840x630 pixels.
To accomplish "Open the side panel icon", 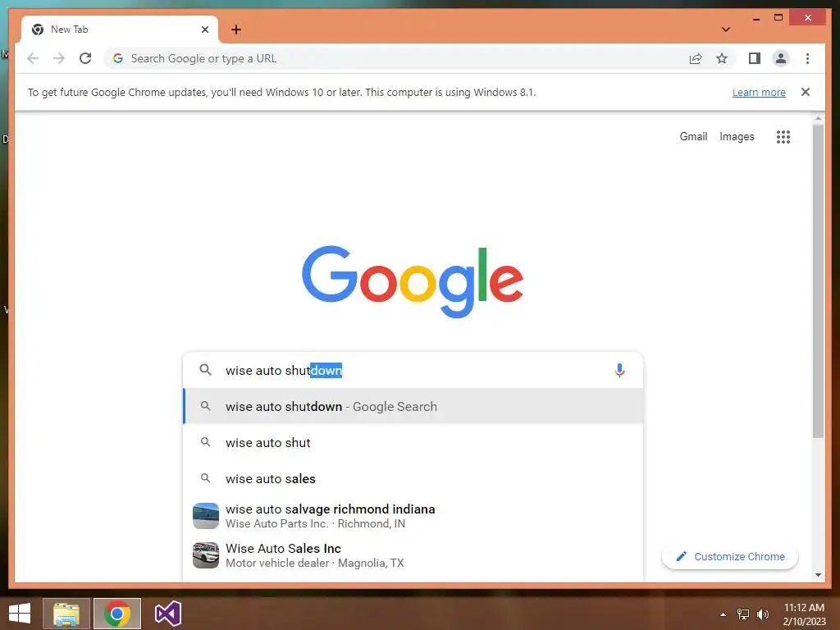I will tap(755, 58).
